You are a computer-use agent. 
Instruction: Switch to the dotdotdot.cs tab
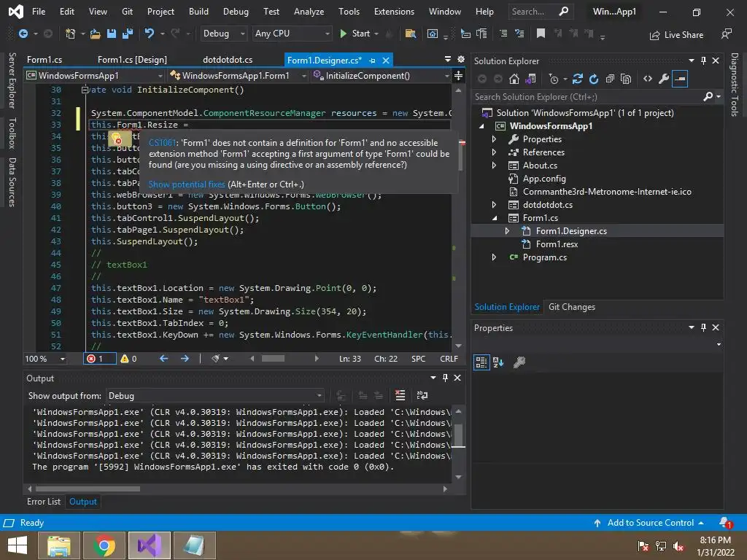pos(228,60)
